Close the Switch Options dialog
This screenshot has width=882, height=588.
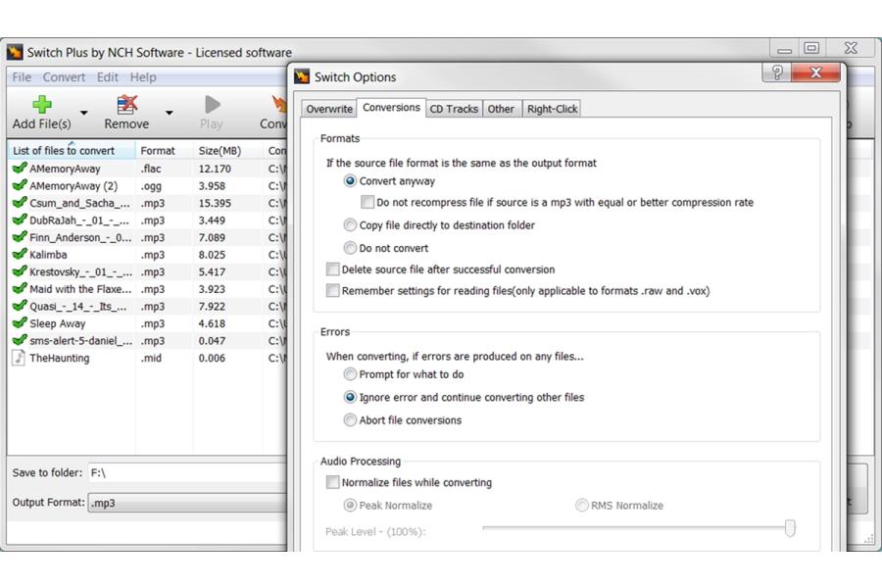tap(815, 72)
